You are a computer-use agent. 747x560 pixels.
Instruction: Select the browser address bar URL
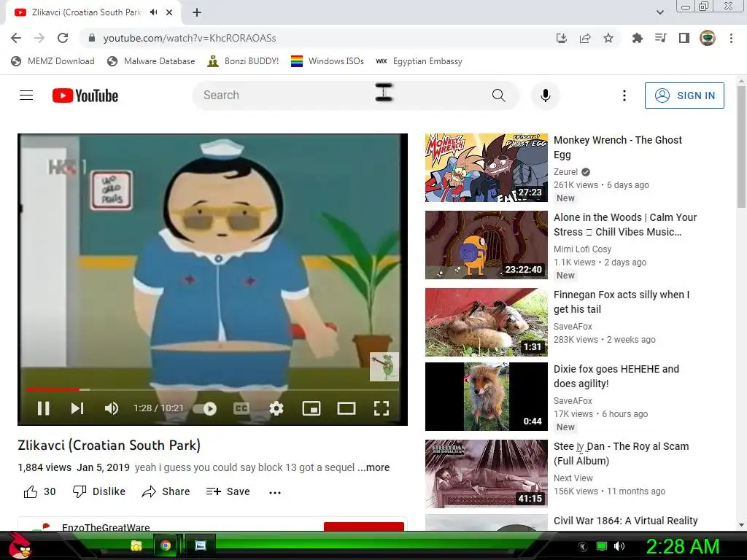[190, 38]
